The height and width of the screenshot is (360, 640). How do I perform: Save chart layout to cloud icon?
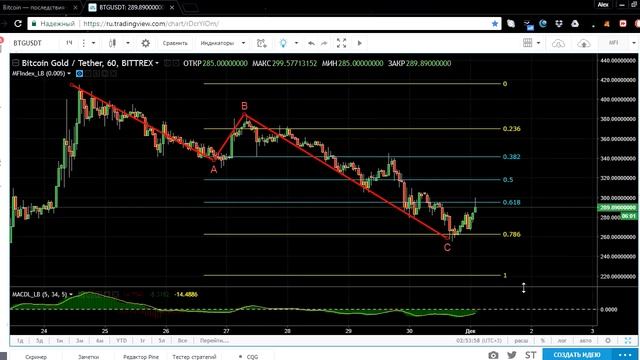584,43
